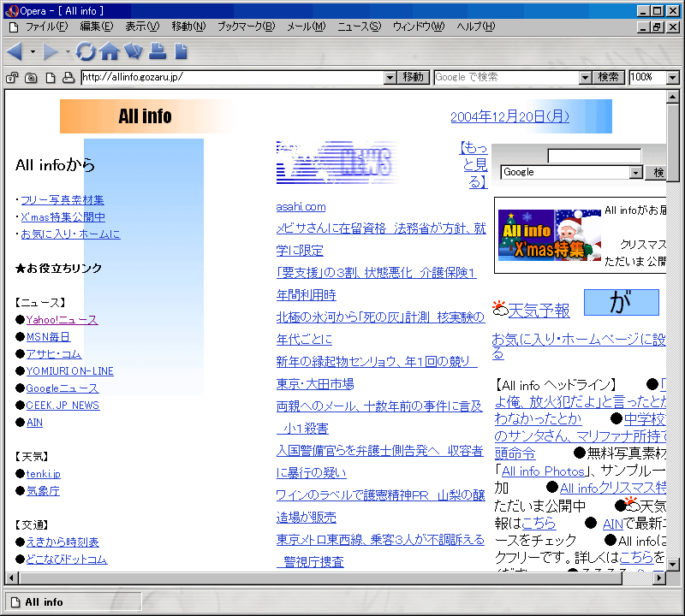Open the Google search engine combo box on page
This screenshot has height=616, width=685.
click(x=572, y=172)
